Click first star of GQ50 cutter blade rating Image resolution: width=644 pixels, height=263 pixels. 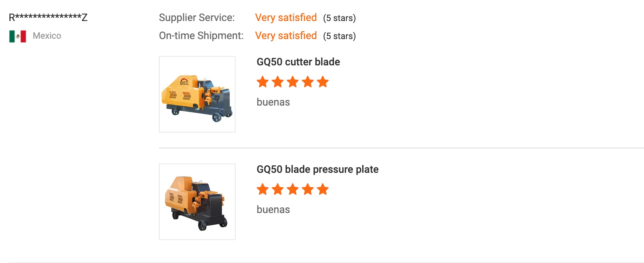(263, 82)
